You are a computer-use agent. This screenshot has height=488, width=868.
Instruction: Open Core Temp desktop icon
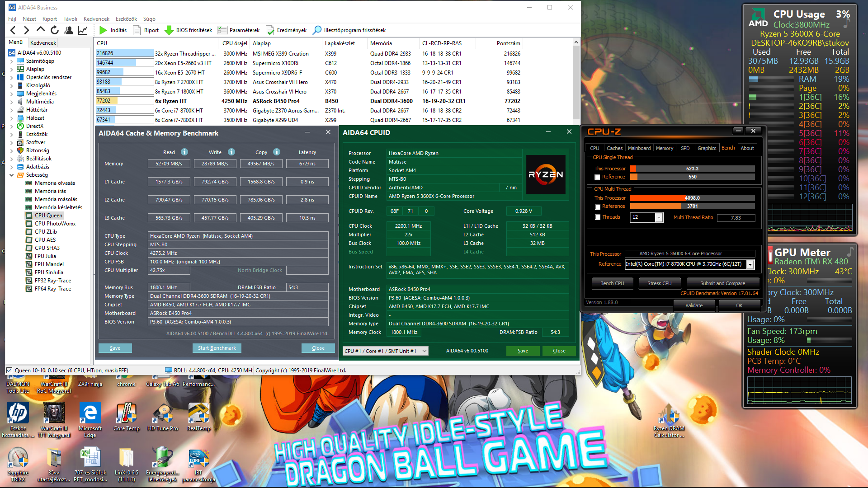tap(127, 417)
